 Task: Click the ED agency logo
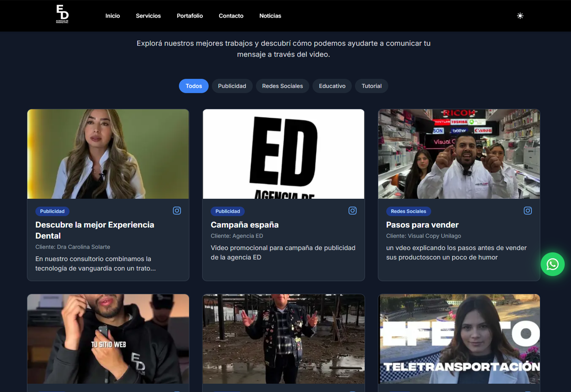coord(62,14)
